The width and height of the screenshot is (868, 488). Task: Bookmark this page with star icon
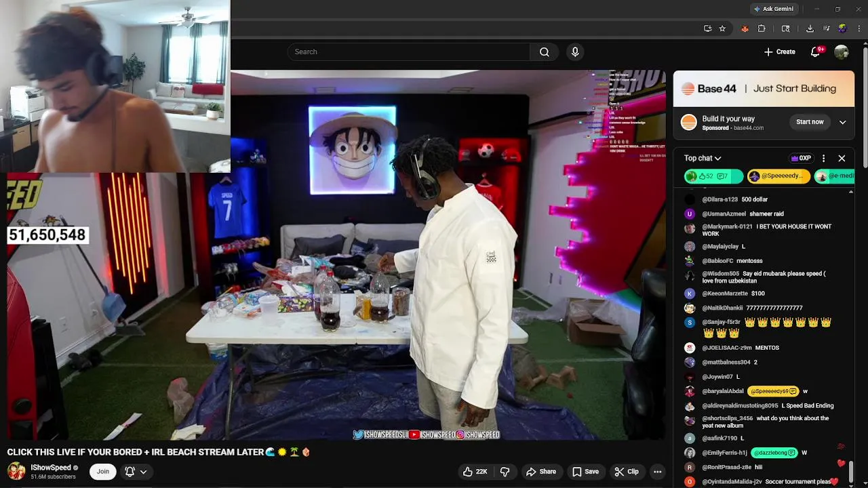tap(722, 28)
